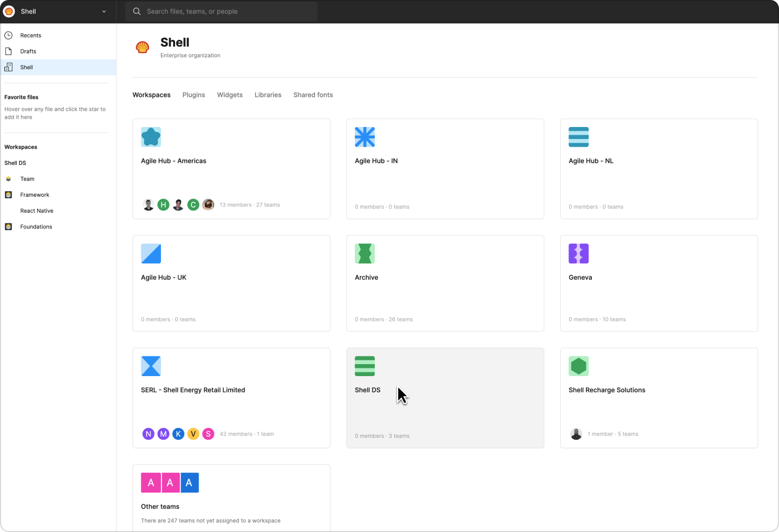Image resolution: width=779 pixels, height=532 pixels.
Task: Click the Shell logo in top bar
Action: pyautogui.click(x=9, y=11)
